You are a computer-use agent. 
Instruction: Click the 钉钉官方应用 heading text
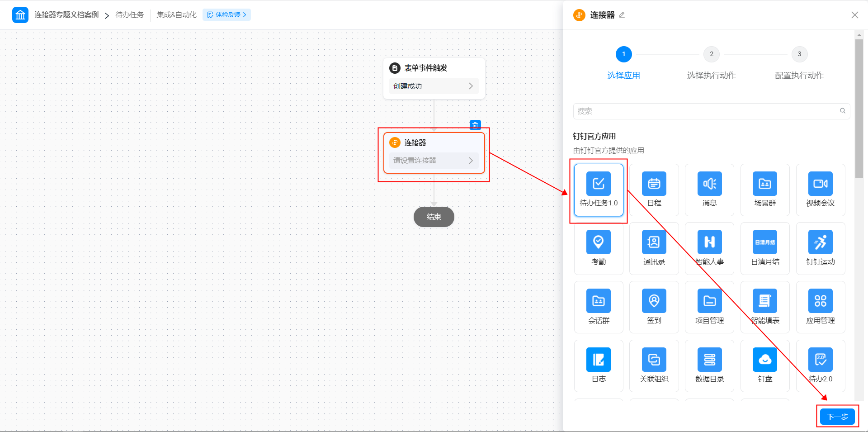point(594,136)
